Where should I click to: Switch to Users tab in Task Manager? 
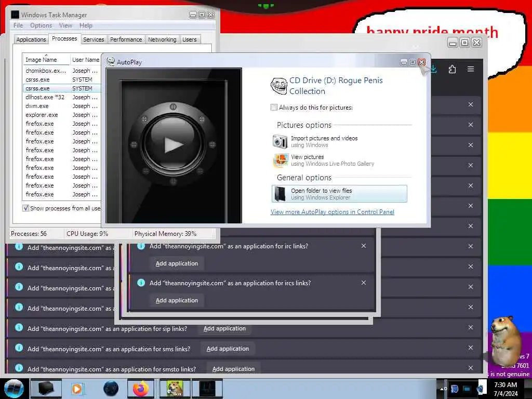click(x=189, y=39)
